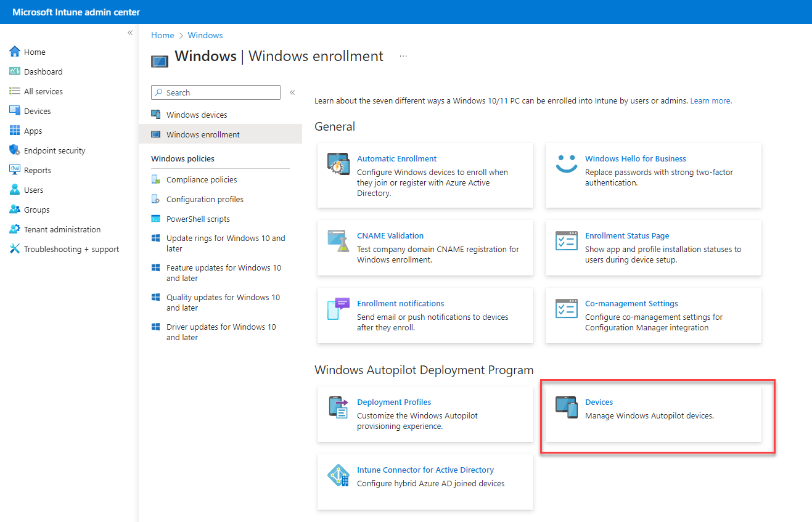Open Windows enrollment in the blade menu
This screenshot has height=522, width=812.
pyautogui.click(x=221, y=134)
